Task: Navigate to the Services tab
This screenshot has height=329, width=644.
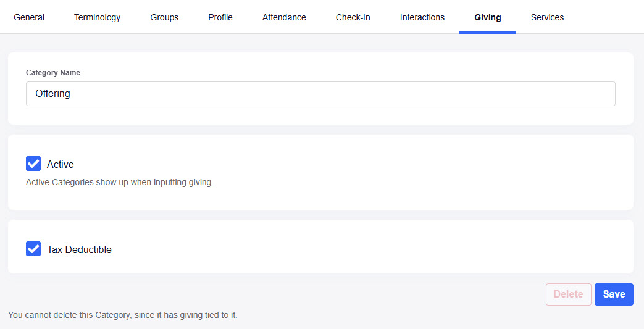Action: coord(547,17)
